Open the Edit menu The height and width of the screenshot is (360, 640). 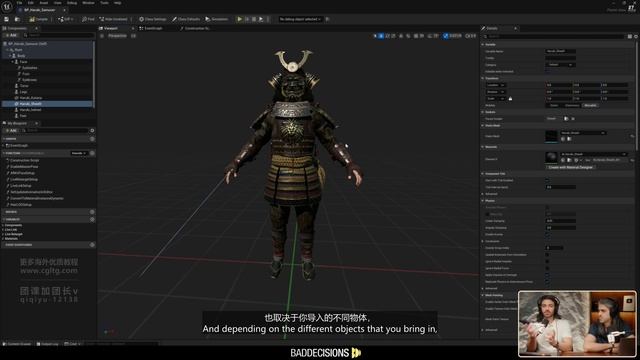(31, 3)
